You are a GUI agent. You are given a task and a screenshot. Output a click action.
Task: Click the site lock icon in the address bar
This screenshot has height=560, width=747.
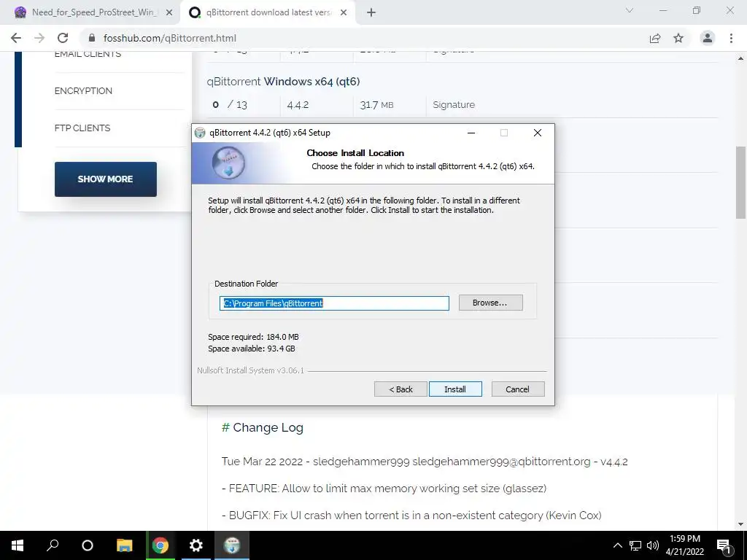[x=92, y=38]
